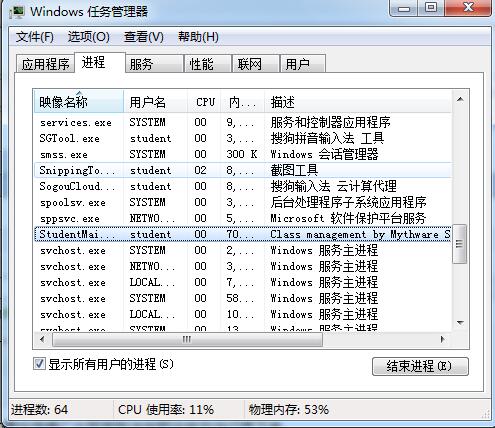Click status bar 进程数: 64
This screenshot has width=495, height=428.
pos(39,409)
